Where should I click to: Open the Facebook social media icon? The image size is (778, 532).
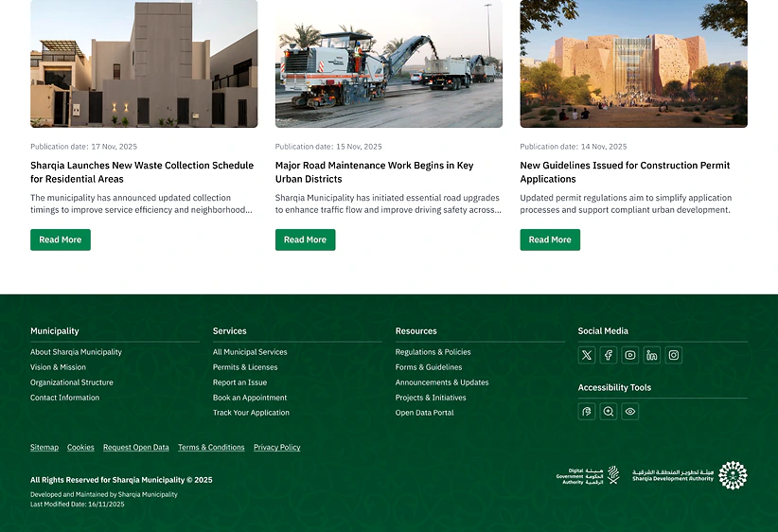[609, 355]
